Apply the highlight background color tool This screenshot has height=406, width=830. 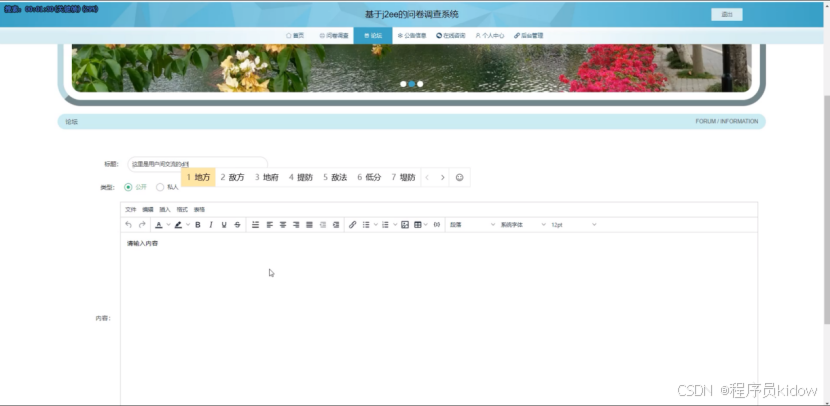(x=178, y=225)
